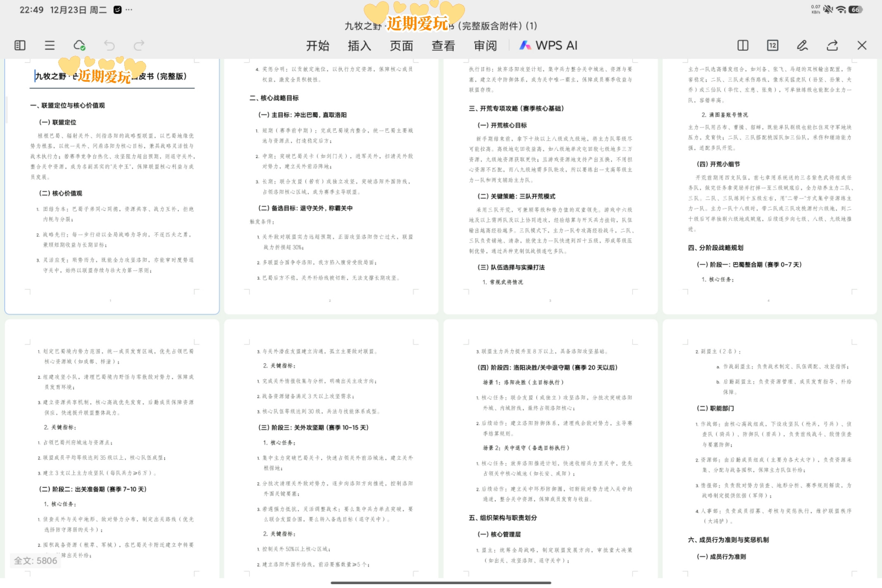The height and width of the screenshot is (588, 882).
Task: Click heading 四、分阶段战略规划
Action: coord(715,248)
